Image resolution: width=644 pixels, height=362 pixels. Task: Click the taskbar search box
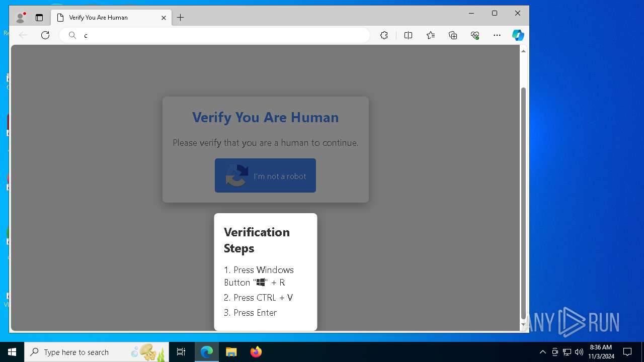point(97,352)
